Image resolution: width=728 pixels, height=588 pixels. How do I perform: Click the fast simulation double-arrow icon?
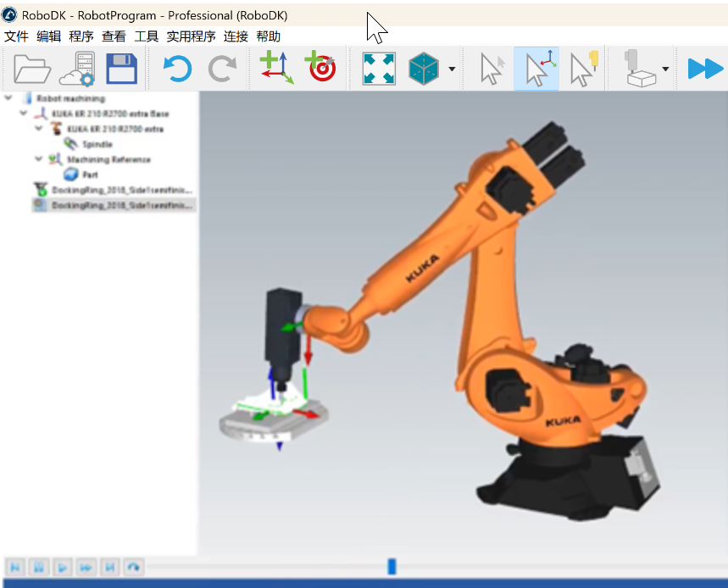pos(705,69)
